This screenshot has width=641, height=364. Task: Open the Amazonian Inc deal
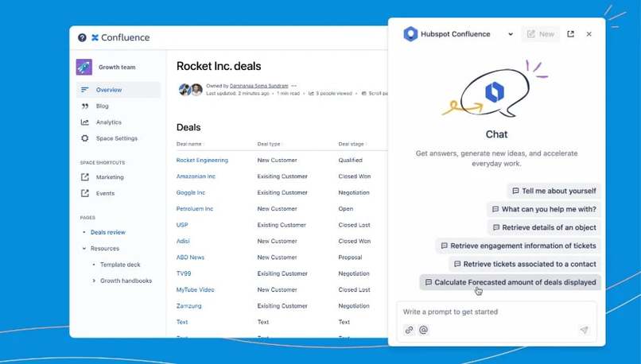tap(196, 176)
